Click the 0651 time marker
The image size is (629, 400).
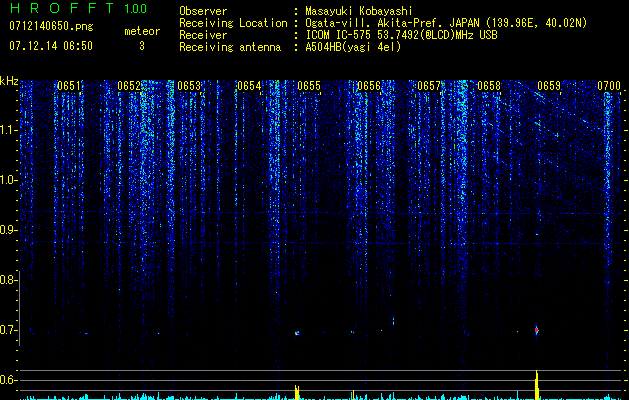pyautogui.click(x=69, y=86)
